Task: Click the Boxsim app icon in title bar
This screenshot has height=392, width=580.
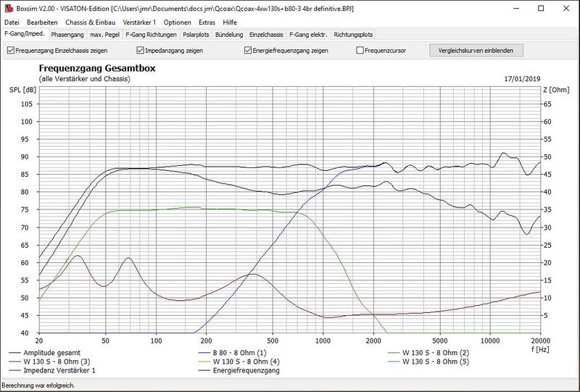Action: coord(9,9)
